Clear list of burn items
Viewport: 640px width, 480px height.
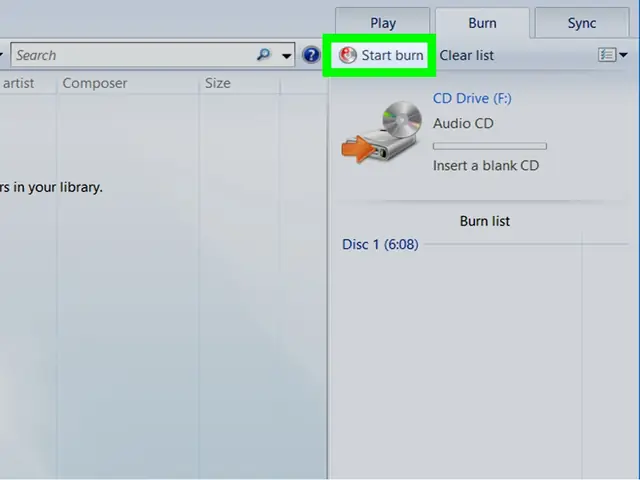(x=467, y=56)
